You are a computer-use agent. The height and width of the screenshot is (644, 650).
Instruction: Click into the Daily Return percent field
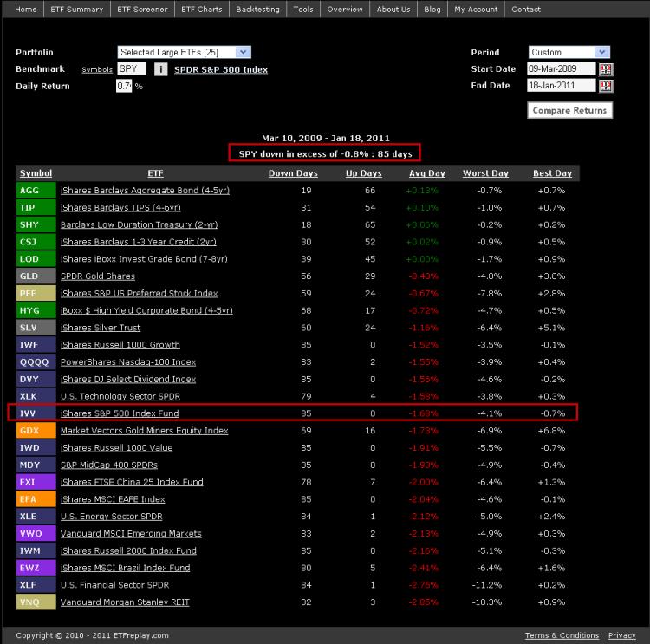[x=124, y=86]
